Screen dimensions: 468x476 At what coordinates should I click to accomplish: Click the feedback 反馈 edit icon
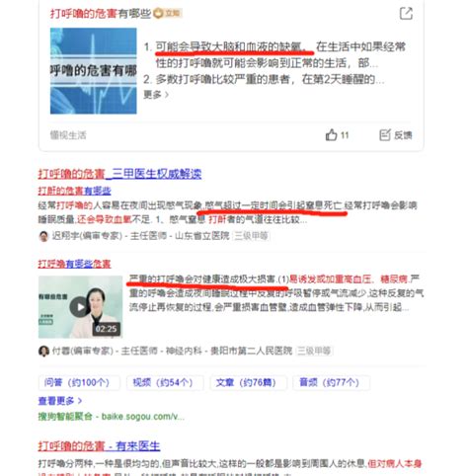point(385,134)
